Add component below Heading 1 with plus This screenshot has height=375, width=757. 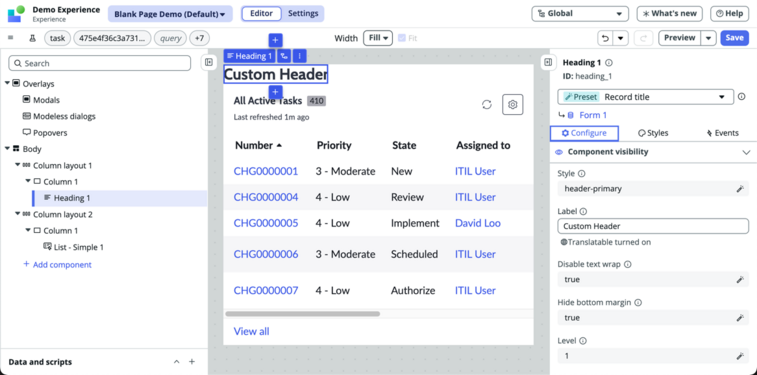click(x=275, y=92)
